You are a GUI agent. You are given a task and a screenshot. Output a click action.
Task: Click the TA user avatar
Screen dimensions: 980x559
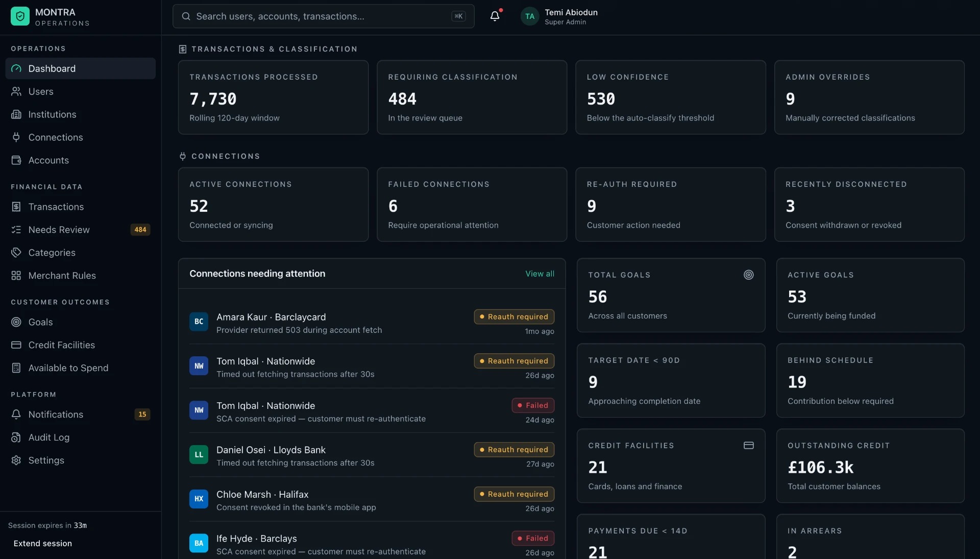point(530,16)
